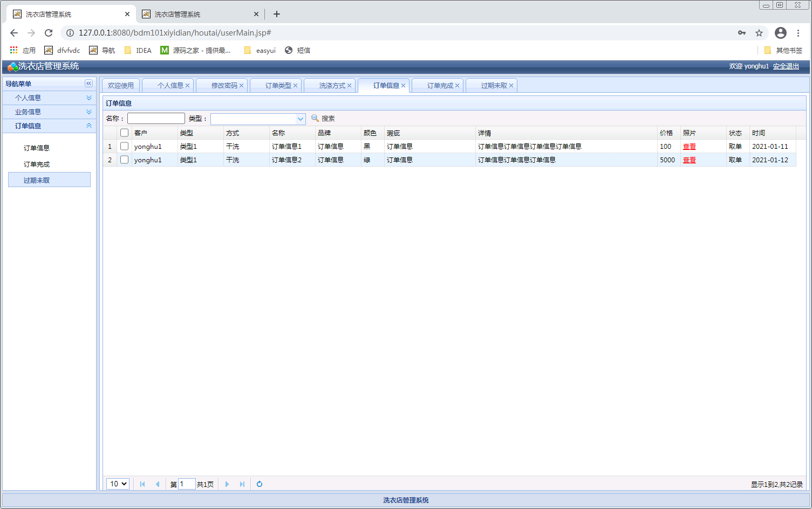Collapse the 订单信息 accordion section
Viewport: 812px width, 509px height.
pyautogui.click(x=50, y=126)
